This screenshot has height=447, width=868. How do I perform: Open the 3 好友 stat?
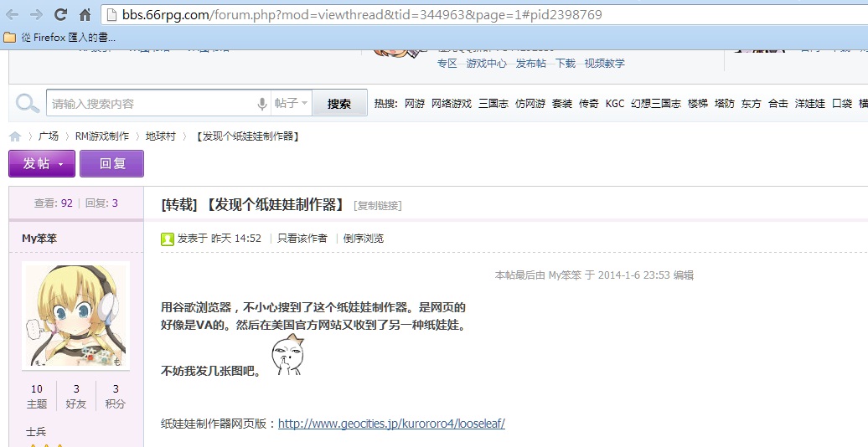[x=76, y=396]
